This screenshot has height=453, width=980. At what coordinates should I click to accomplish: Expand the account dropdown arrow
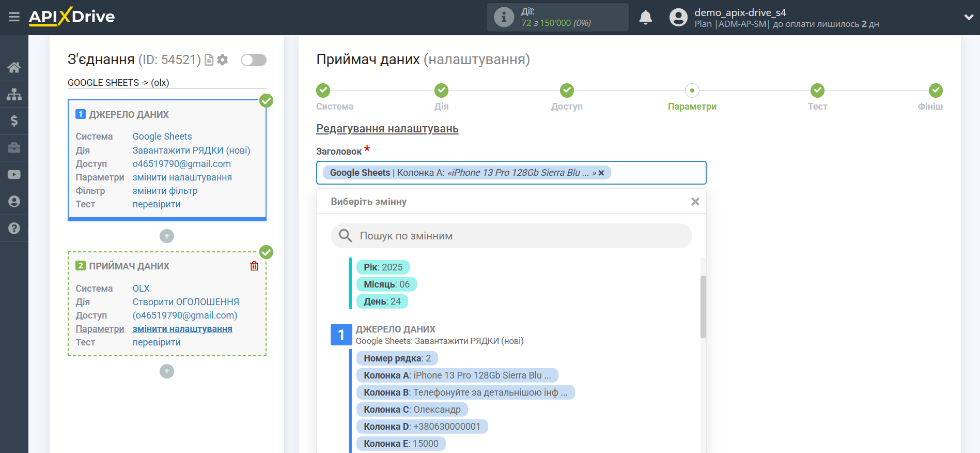point(969,17)
